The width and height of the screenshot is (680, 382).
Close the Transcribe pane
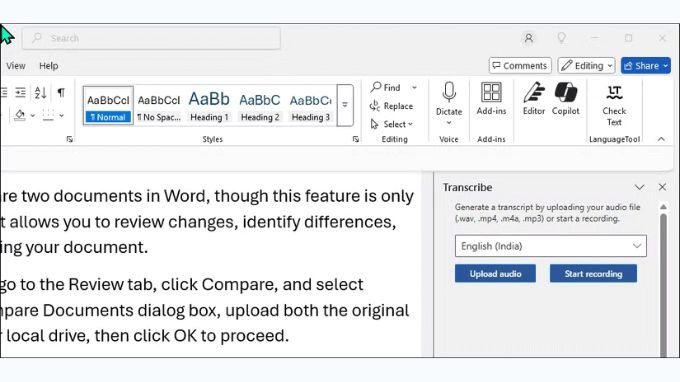pos(662,187)
